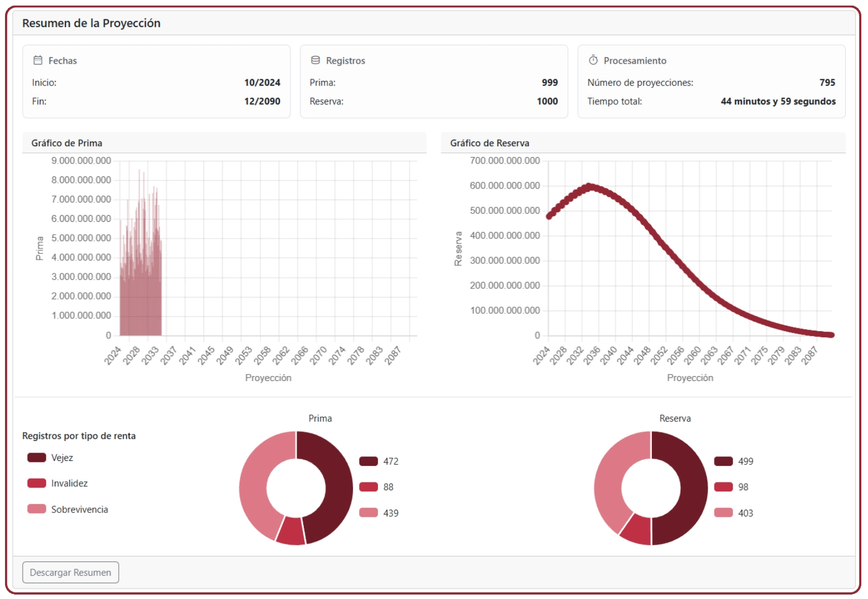
Task: Toggle the Reserva legend swatch for 98
Action: point(723,487)
